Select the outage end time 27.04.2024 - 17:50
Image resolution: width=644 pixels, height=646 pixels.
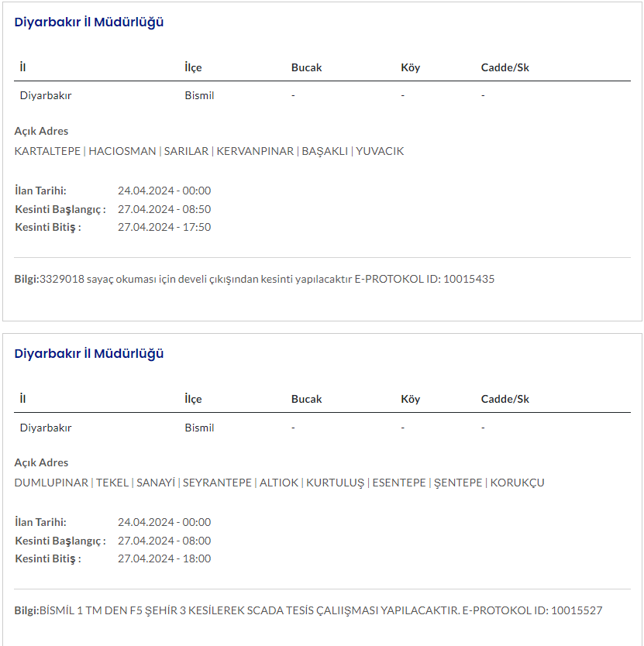pos(164,227)
